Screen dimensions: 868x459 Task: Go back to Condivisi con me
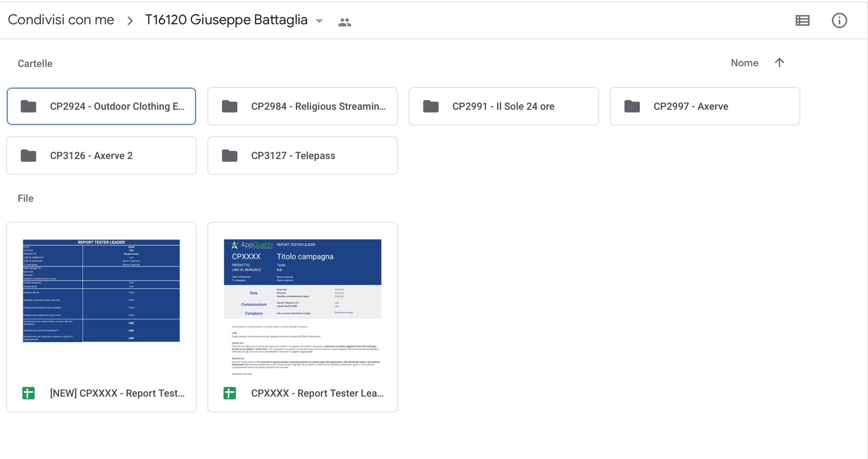pos(61,20)
